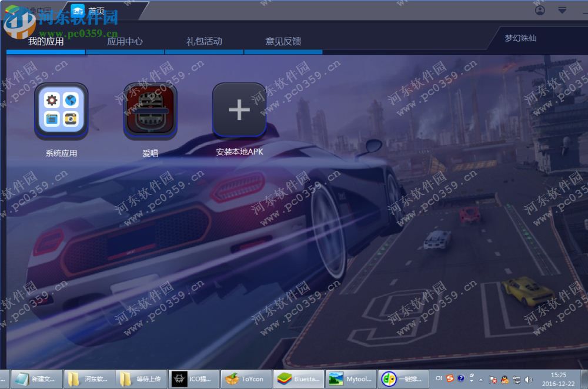
Task: Go to the 礼包活动 tab
Action: click(204, 41)
